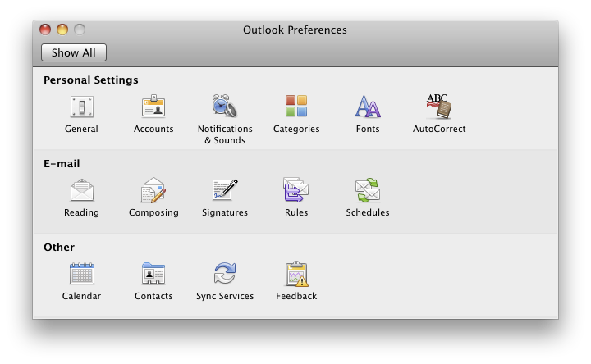Click the Notifications & Sounds text label
Image resolution: width=591 pixels, height=364 pixels.
(x=225, y=134)
